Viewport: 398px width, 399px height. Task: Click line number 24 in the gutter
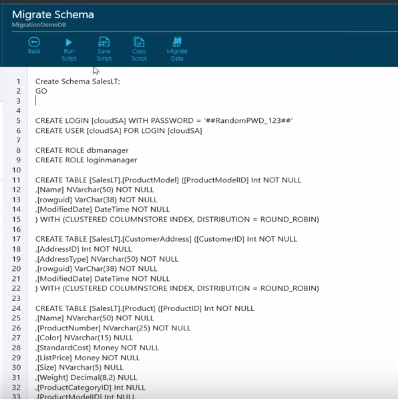(x=17, y=308)
